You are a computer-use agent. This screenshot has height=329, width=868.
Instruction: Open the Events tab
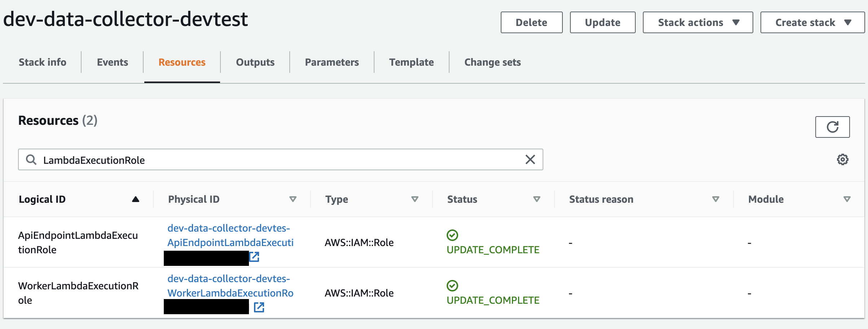(113, 62)
